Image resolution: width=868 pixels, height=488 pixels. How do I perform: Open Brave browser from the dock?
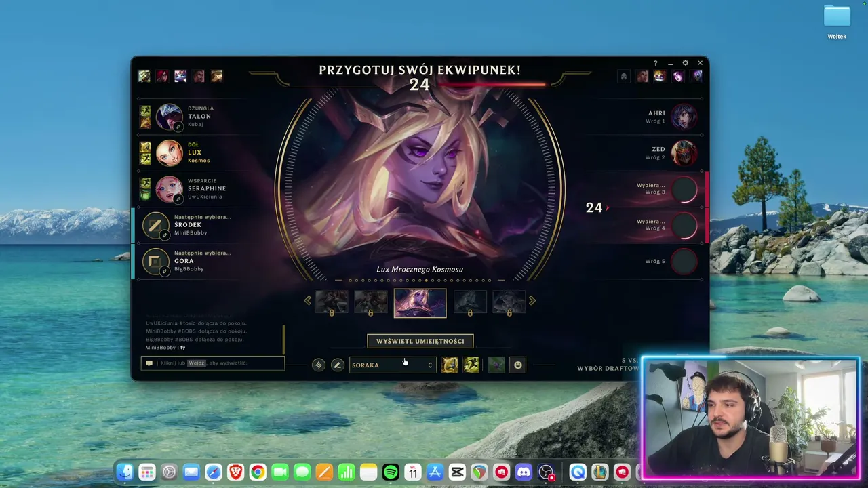tap(235, 472)
